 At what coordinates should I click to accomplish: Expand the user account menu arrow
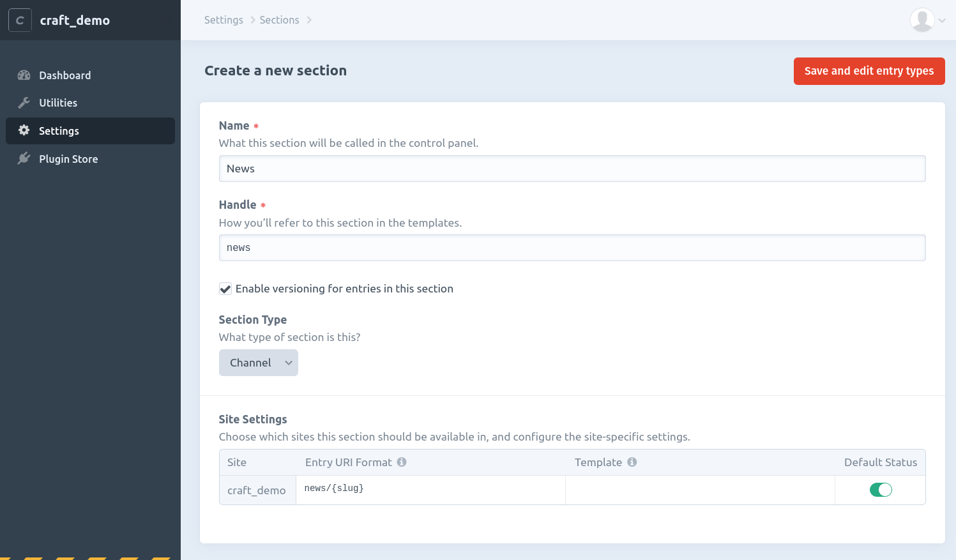coord(942,20)
